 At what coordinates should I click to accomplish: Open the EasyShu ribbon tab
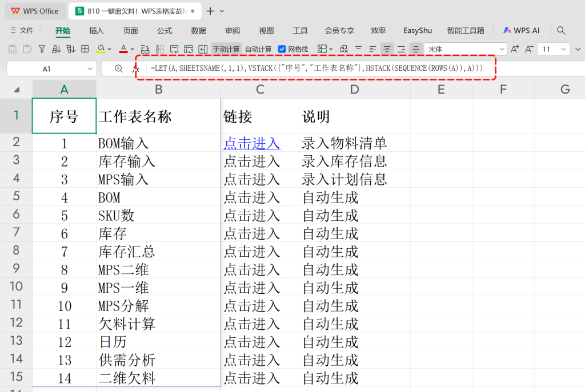click(x=418, y=31)
